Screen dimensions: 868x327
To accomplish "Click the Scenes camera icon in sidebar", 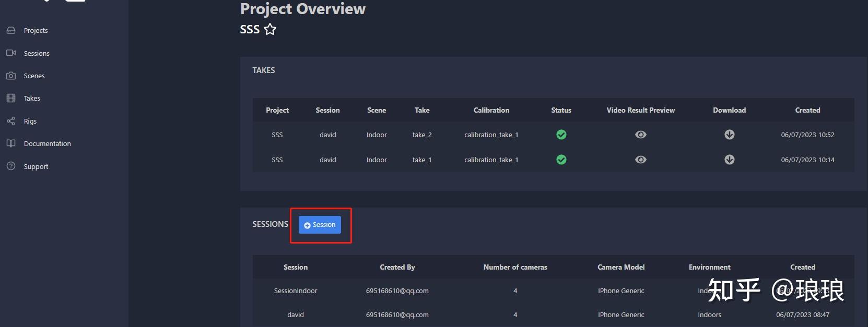I will pos(11,76).
